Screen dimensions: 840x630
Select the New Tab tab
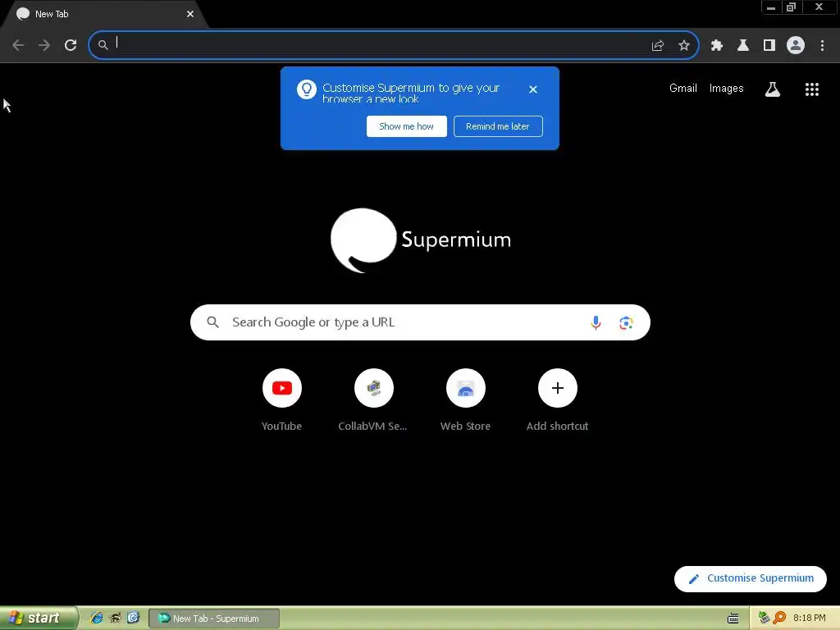point(104,14)
